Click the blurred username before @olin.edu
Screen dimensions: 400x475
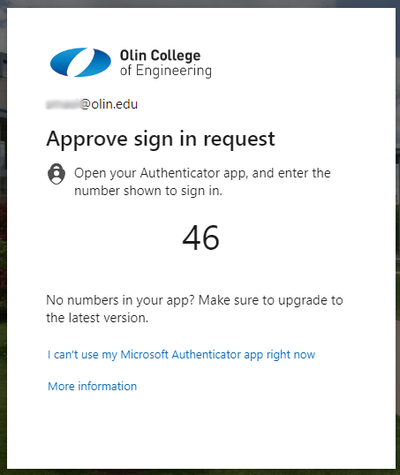click(63, 104)
